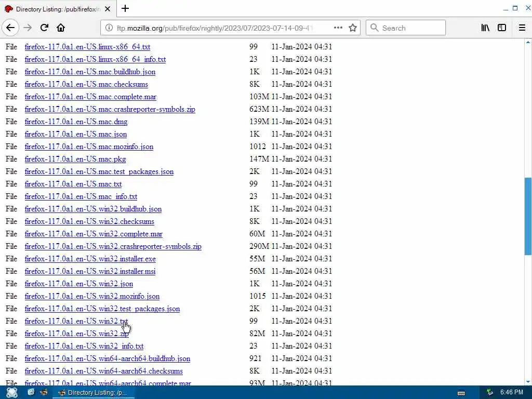Bookmark this page with the star
The image size is (532, 399).
[x=353, y=28]
